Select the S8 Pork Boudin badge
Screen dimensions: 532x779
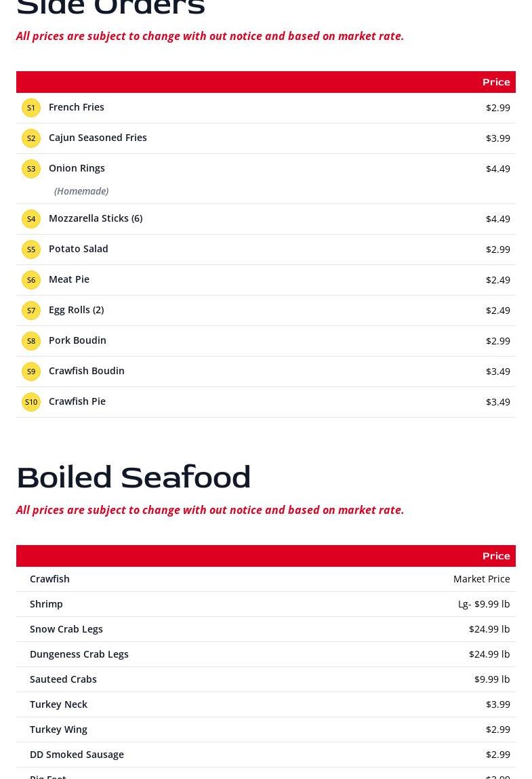(31, 341)
